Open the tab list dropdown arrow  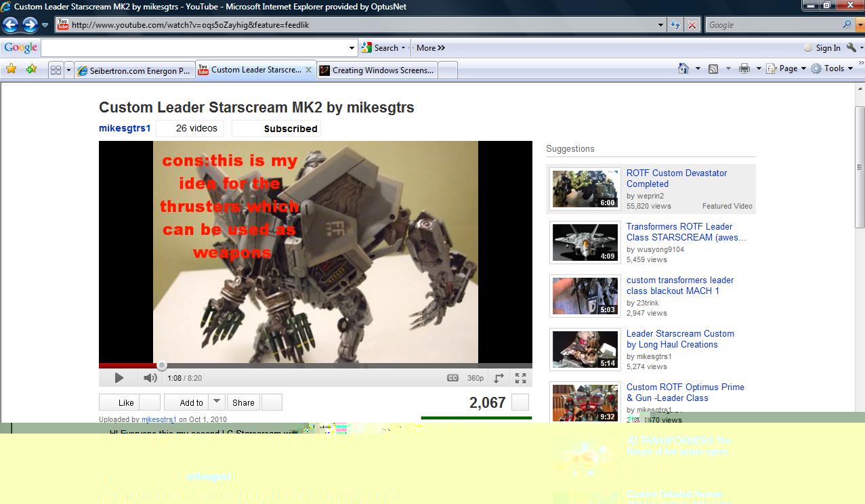pyautogui.click(x=68, y=70)
